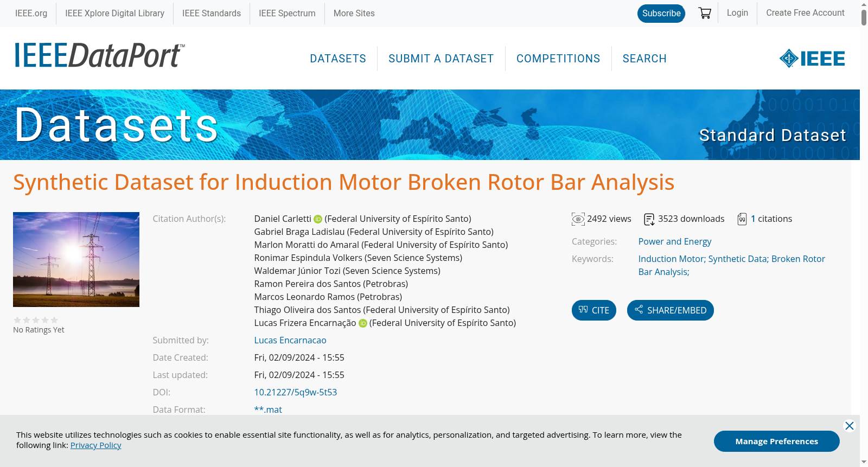Screen dimensions: 868x467
Task: Go to IEEE Standards site
Action: click(x=212, y=13)
